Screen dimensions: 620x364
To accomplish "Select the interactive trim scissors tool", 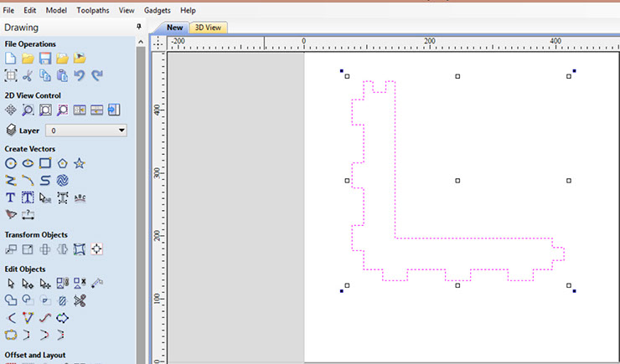I will click(80, 301).
